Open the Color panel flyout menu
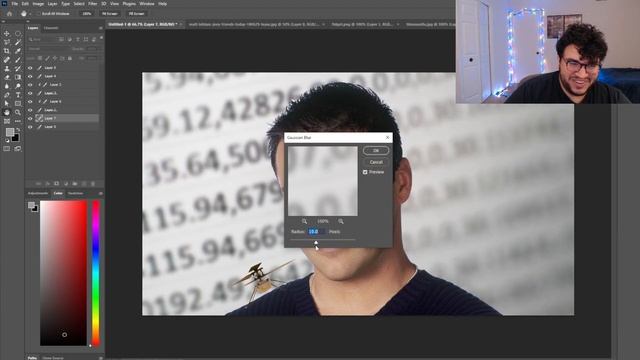 click(100, 193)
